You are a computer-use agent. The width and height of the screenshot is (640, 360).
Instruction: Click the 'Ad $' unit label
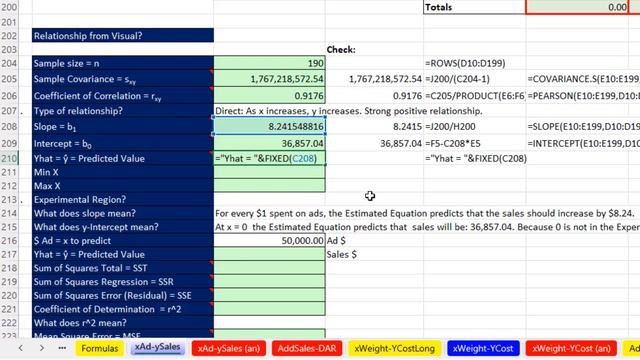[x=336, y=240]
